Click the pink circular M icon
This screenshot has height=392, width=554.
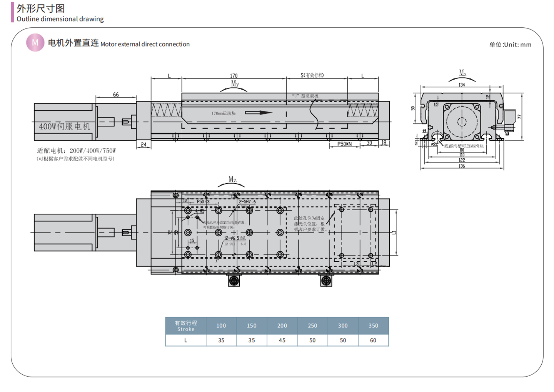coord(35,43)
